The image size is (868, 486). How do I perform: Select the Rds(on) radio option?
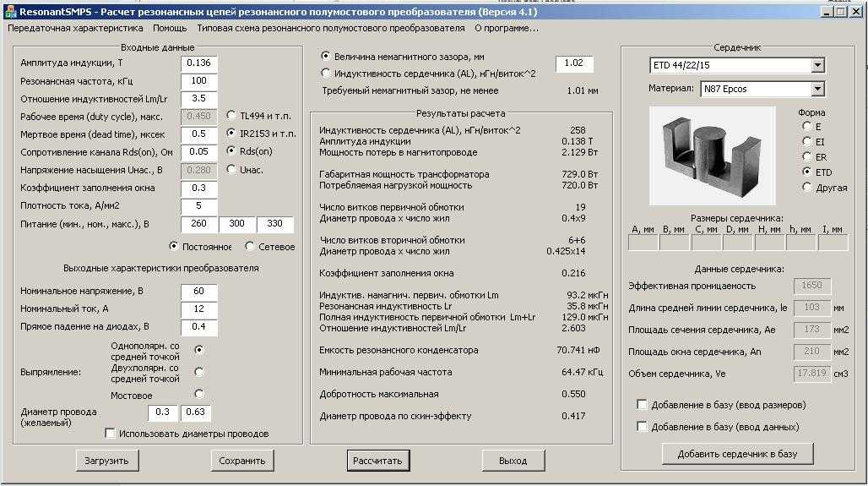pyautogui.click(x=231, y=150)
